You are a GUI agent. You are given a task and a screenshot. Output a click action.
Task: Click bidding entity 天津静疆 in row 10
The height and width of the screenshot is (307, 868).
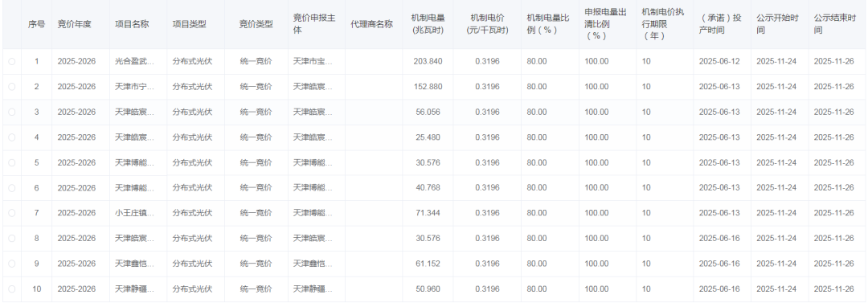pos(313,289)
